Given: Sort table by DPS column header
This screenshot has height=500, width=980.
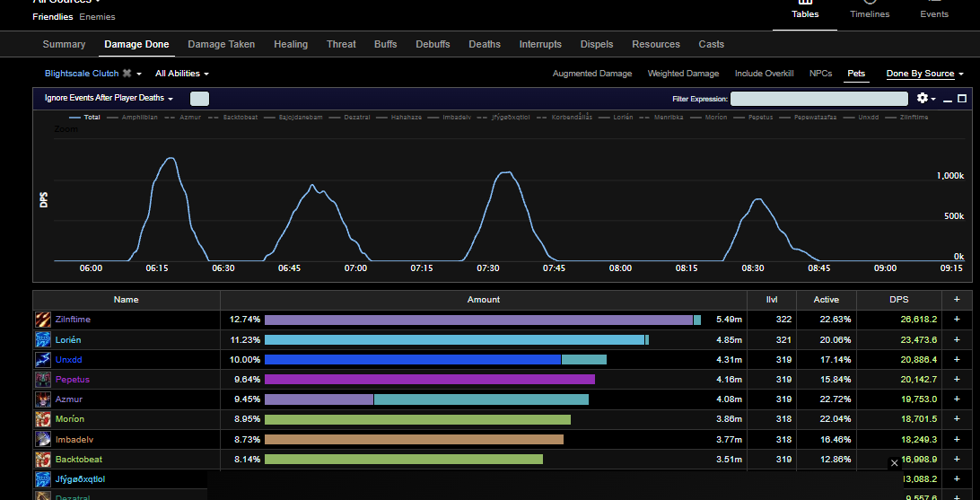Looking at the screenshot, I should pyautogui.click(x=898, y=300).
